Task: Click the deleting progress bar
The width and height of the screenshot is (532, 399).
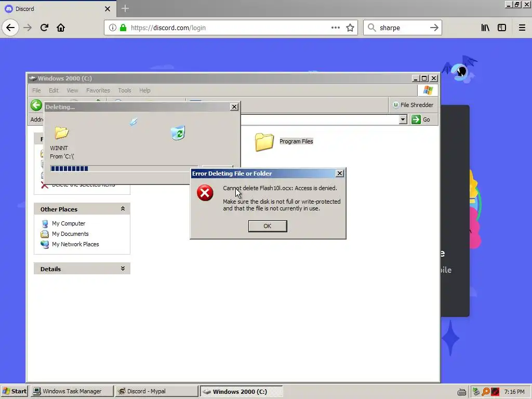Action: 124,169
